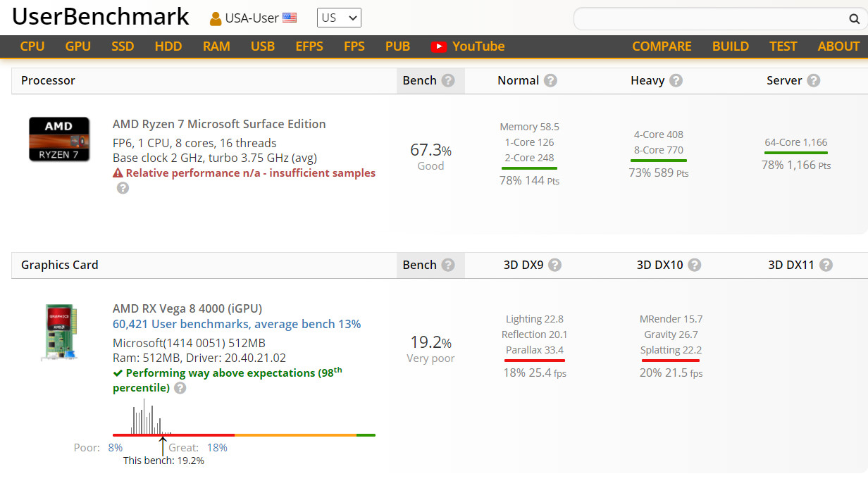Click the search magnifier icon
The height and width of the screenshot is (488, 868).
pyautogui.click(x=854, y=19)
